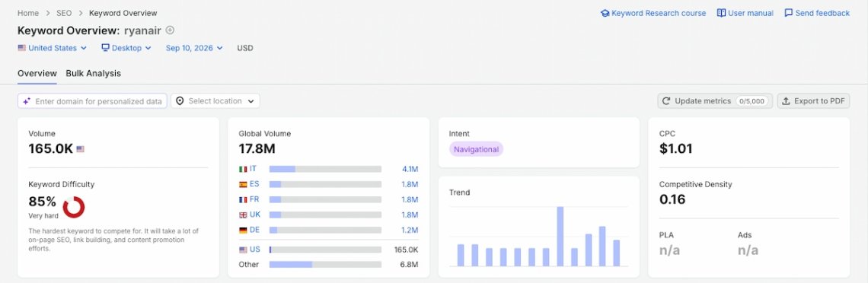868x283 pixels.
Task: Click the Send feedback speech-bubble icon
Action: pos(788,13)
